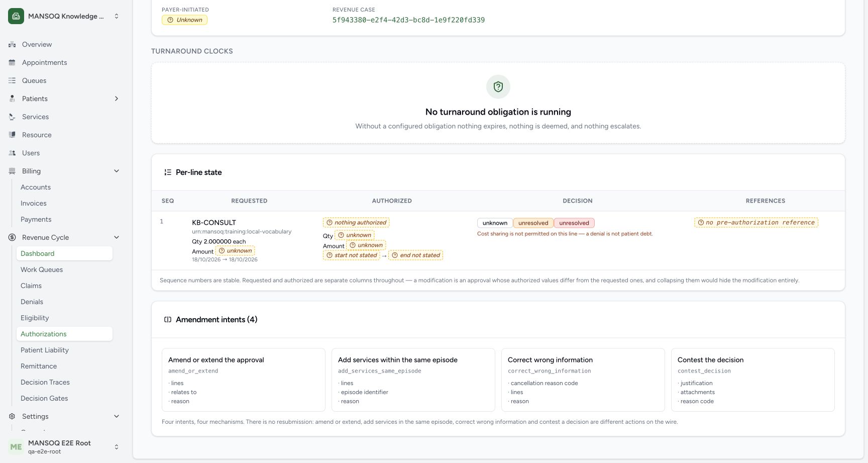This screenshot has width=868, height=463.
Task: Navigate to Denials
Action: pyautogui.click(x=64, y=302)
